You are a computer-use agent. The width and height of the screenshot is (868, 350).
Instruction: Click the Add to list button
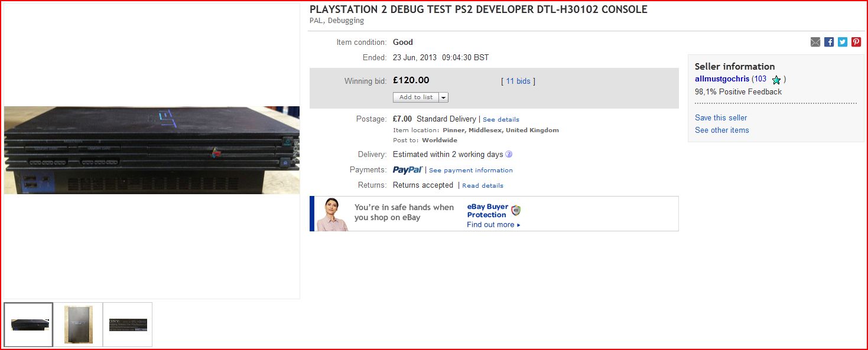416,97
